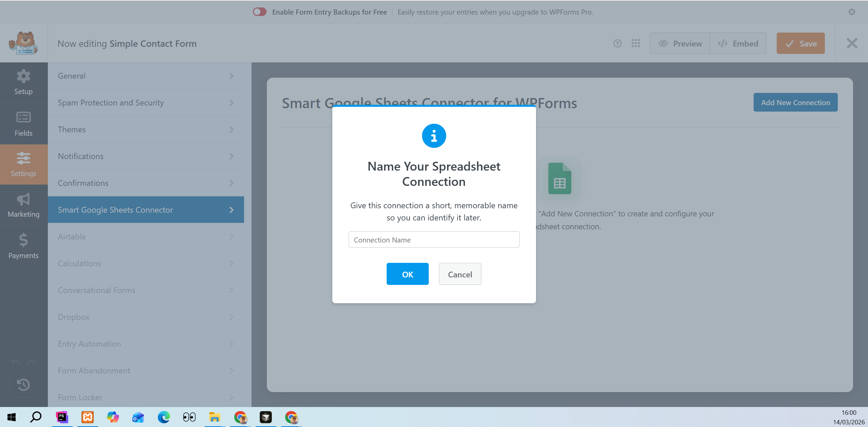Screen dimensions: 868x427
Task: Open the grid menu icon
Action: coord(636,43)
